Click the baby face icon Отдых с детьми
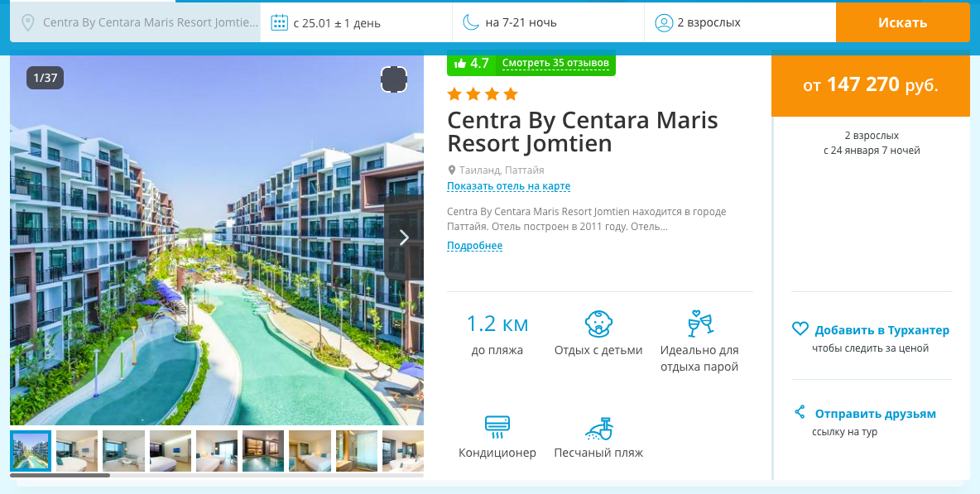The width and height of the screenshot is (980, 494). coord(598,324)
